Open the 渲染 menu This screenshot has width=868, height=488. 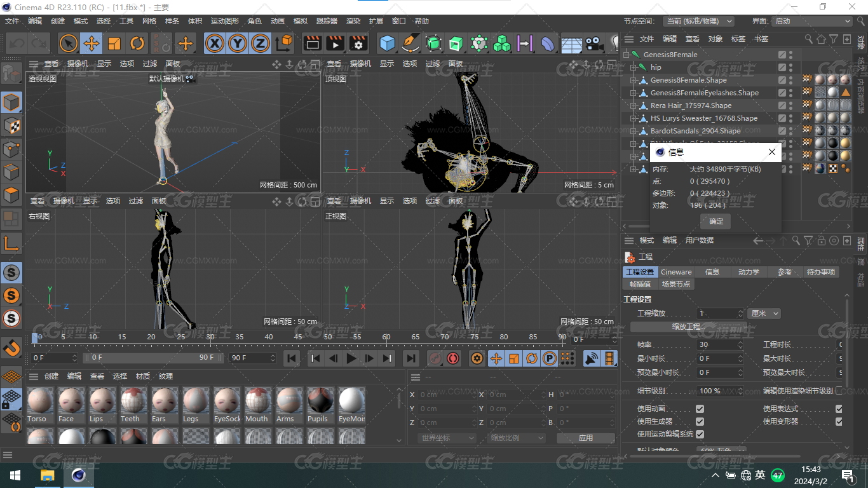(x=353, y=21)
